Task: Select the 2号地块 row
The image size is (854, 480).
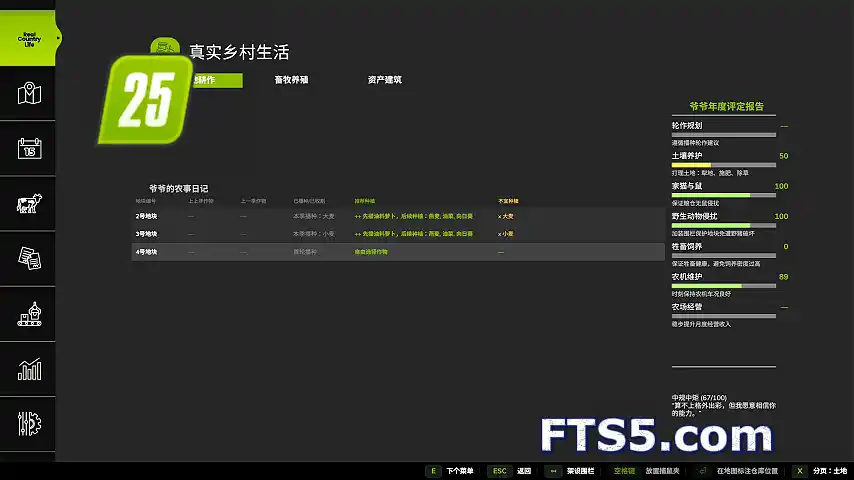Action: coord(398,216)
